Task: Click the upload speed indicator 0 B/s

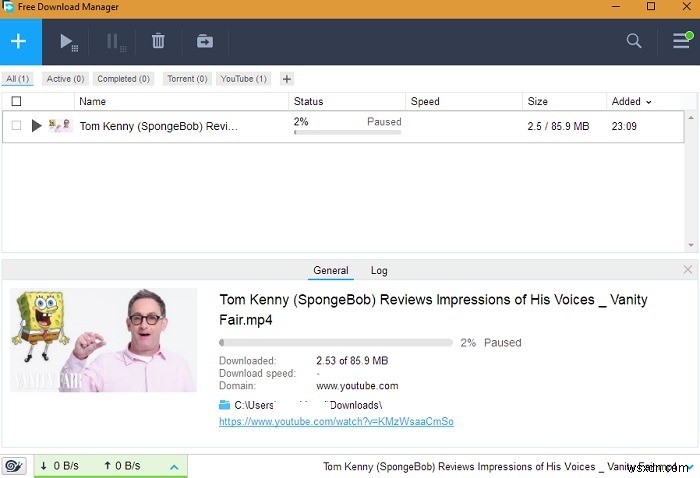Action: tap(122, 466)
